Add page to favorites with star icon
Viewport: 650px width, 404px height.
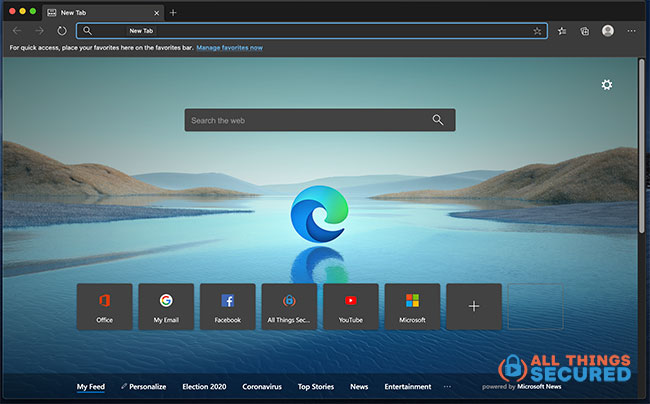[x=537, y=31]
